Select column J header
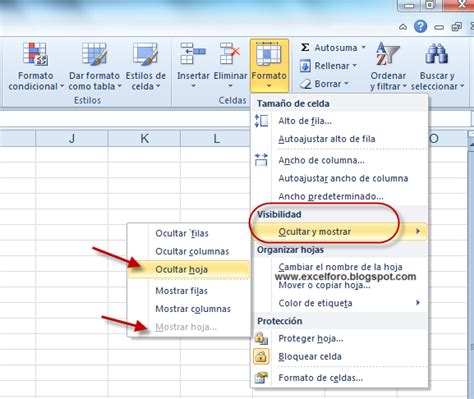The width and height of the screenshot is (474, 399). click(x=72, y=138)
